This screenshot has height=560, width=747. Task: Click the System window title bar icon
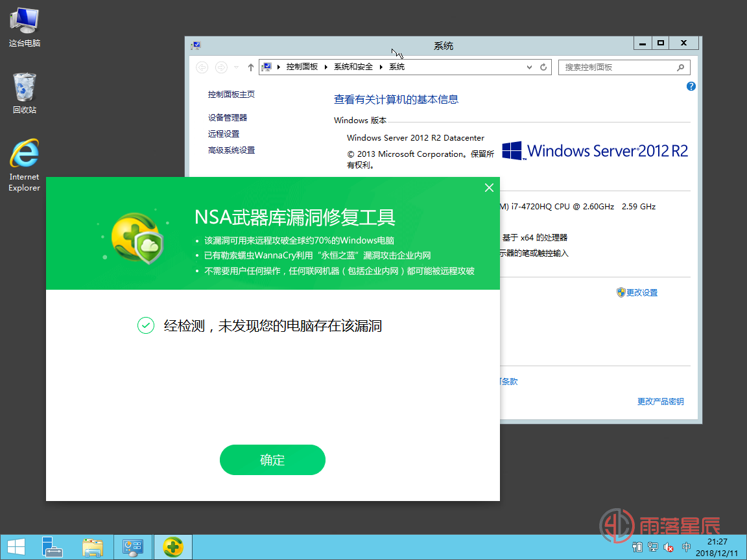[195, 46]
